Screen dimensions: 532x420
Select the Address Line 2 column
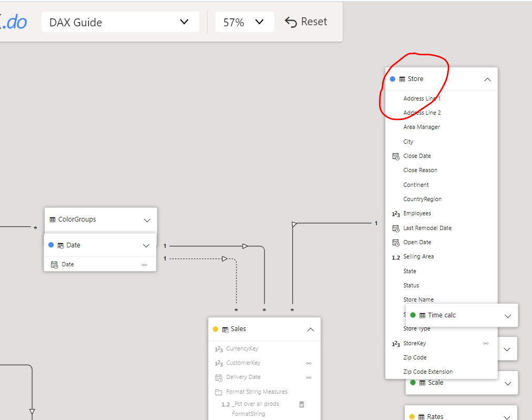422,113
